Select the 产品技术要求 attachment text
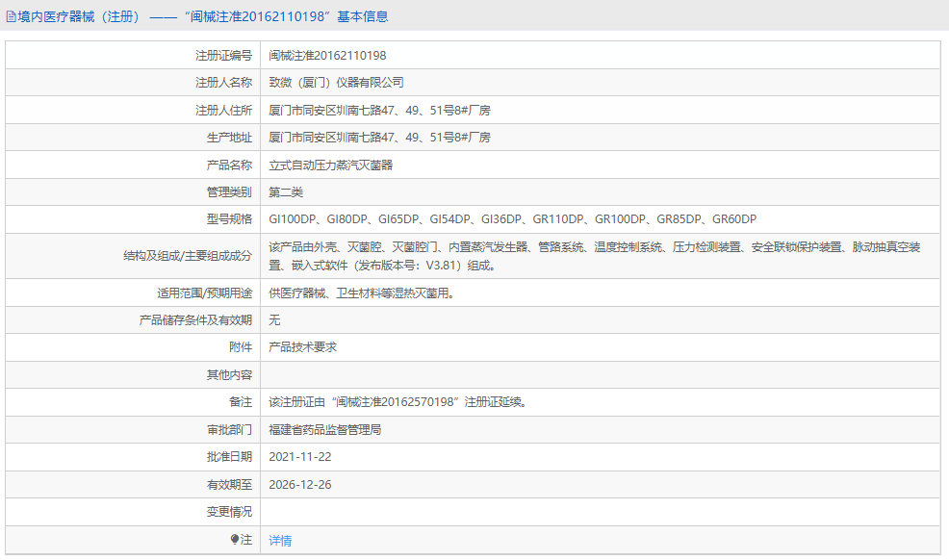Viewport: 949px width, 560px height. (x=302, y=347)
